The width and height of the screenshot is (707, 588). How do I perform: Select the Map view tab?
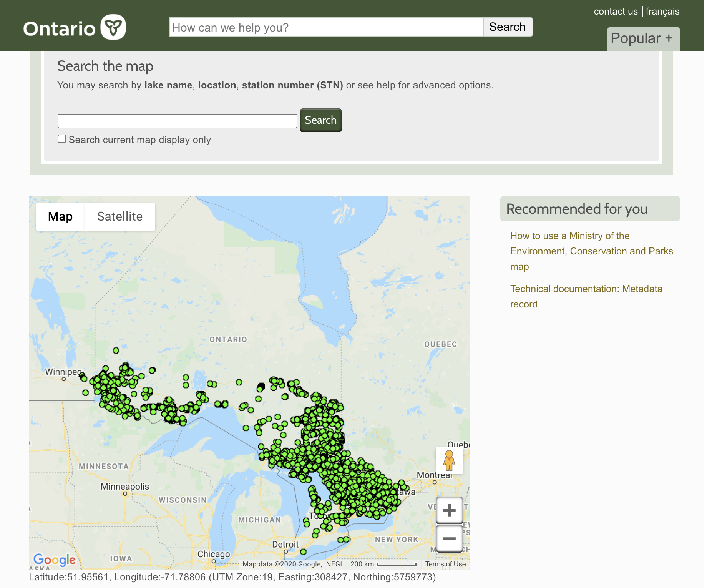[x=60, y=217]
